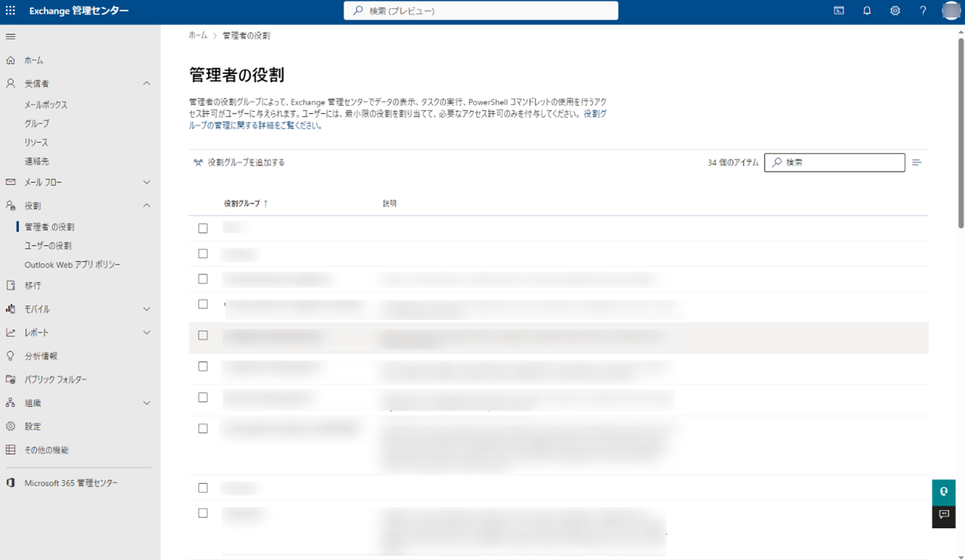Check the fourth role group row checkbox
Screen dimensions: 965x560
[x=203, y=304]
